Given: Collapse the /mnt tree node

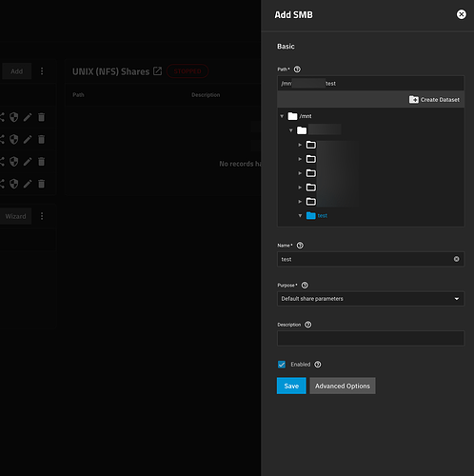Looking at the screenshot, I should click(x=282, y=116).
